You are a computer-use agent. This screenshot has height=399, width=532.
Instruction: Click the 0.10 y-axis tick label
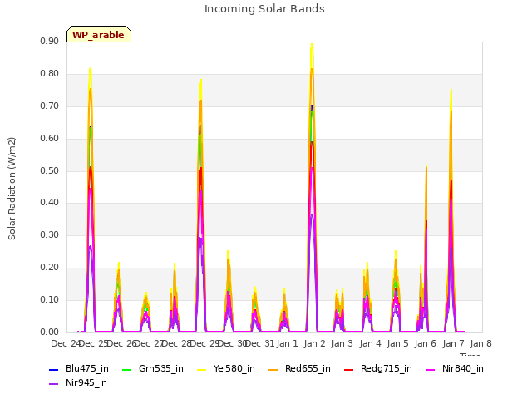50,299
